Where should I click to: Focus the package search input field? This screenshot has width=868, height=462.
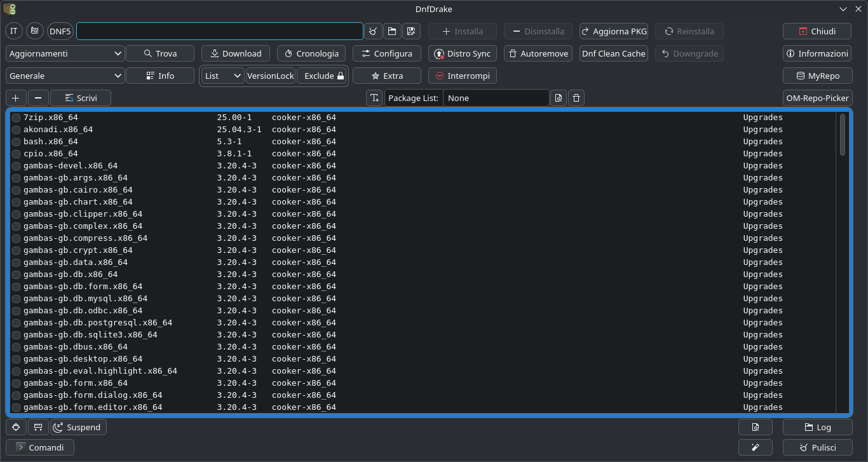219,31
